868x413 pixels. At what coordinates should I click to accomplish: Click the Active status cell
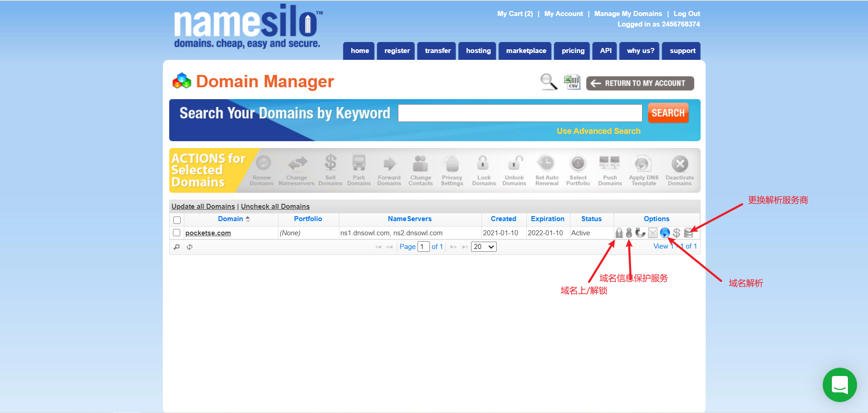592,233
